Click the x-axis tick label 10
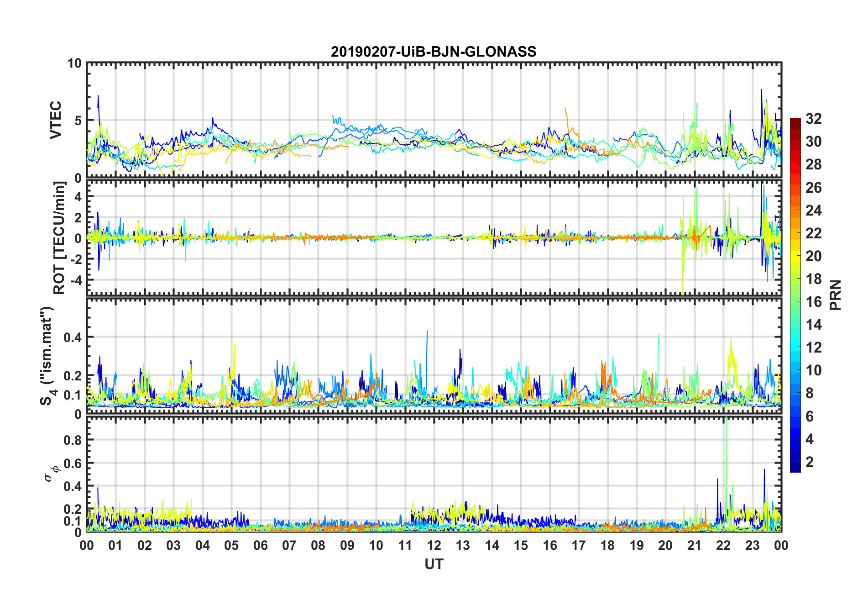This screenshot has width=868, height=590. [x=376, y=545]
